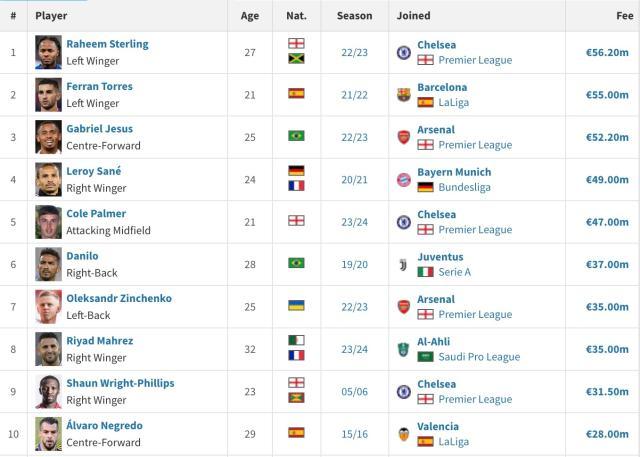
Task: Click Riyad Mahrez's portrait thumbnail
Action: tap(48, 349)
